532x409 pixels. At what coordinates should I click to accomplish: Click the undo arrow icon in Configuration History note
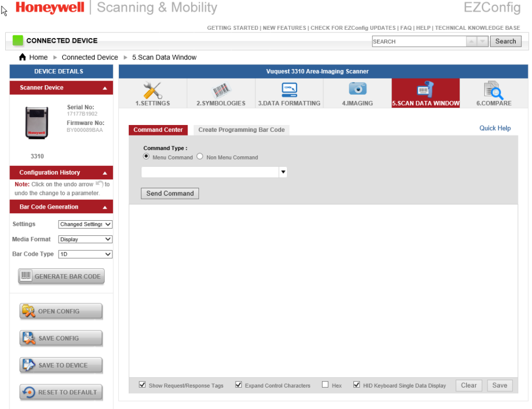click(99, 184)
